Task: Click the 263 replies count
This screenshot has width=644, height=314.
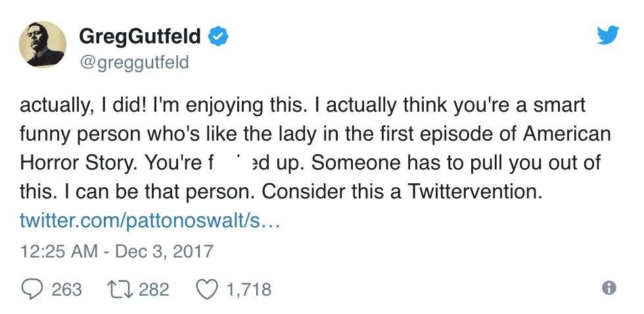Action: pos(66,289)
